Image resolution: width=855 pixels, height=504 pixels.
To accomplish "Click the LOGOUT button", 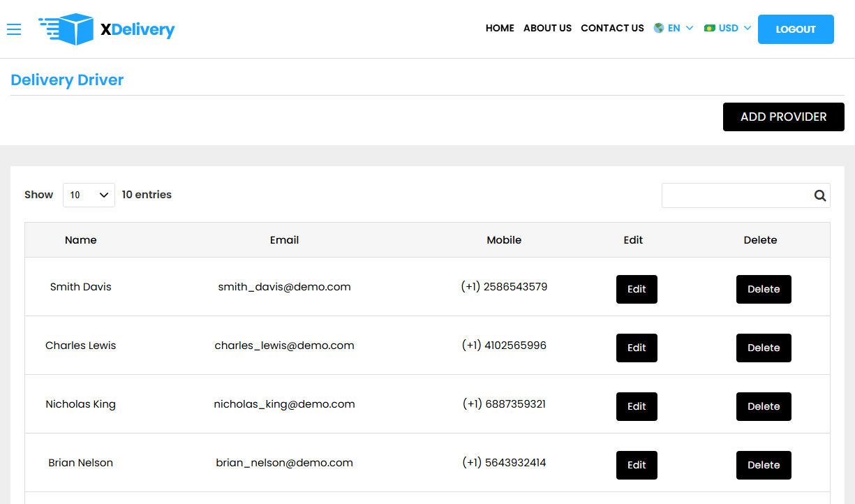I will (x=796, y=29).
